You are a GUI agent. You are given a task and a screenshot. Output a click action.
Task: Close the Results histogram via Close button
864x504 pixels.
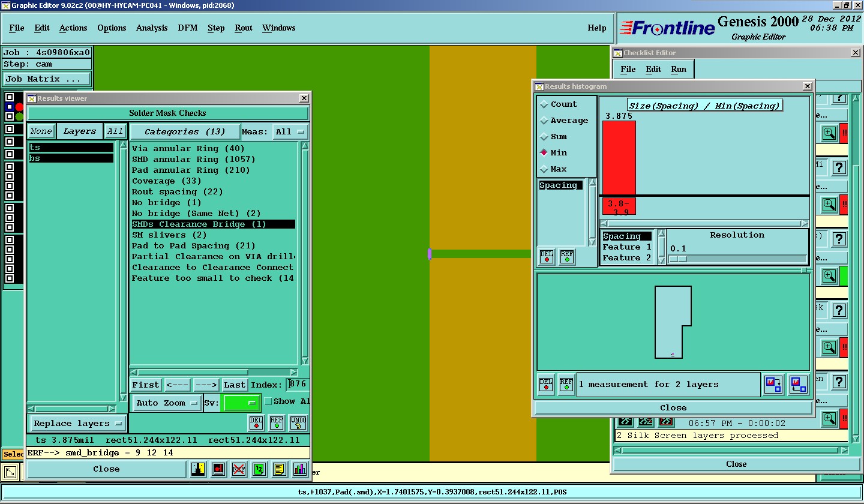[x=673, y=408]
